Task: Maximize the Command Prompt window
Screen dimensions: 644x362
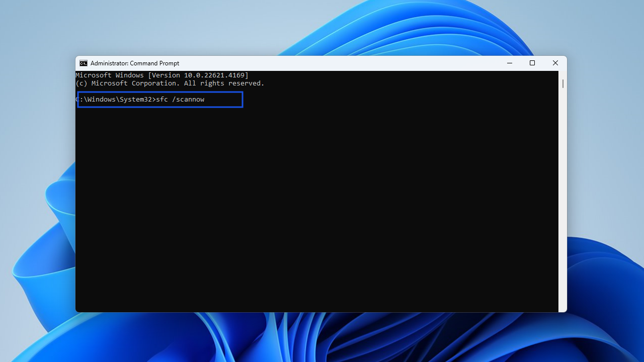Action: (x=532, y=63)
